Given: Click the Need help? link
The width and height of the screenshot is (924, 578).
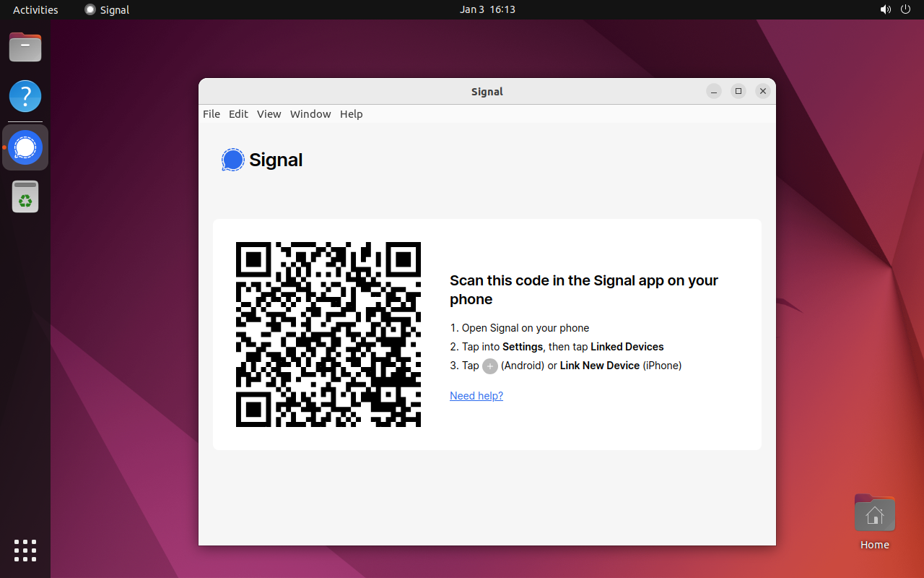Looking at the screenshot, I should pyautogui.click(x=476, y=396).
